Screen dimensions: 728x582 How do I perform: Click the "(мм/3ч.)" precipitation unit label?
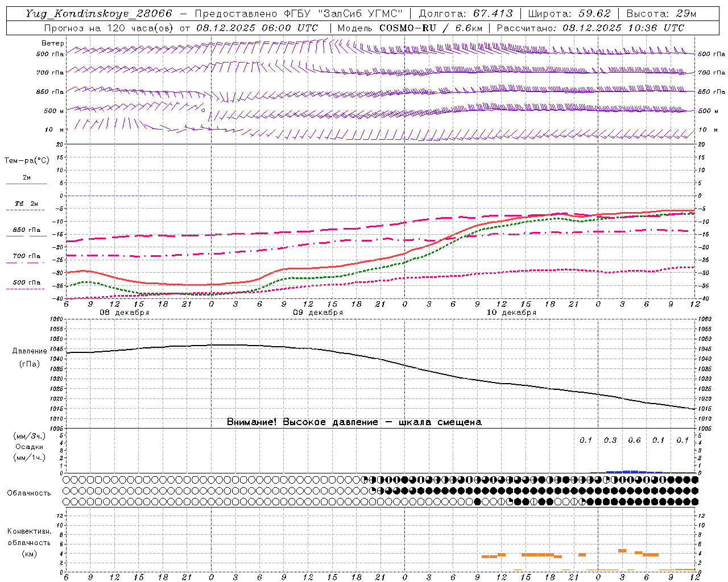[30, 436]
